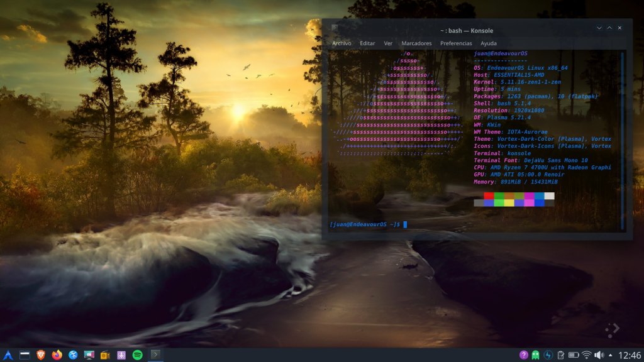
Task: Open Firefox from the taskbar
Action: [x=57, y=355]
